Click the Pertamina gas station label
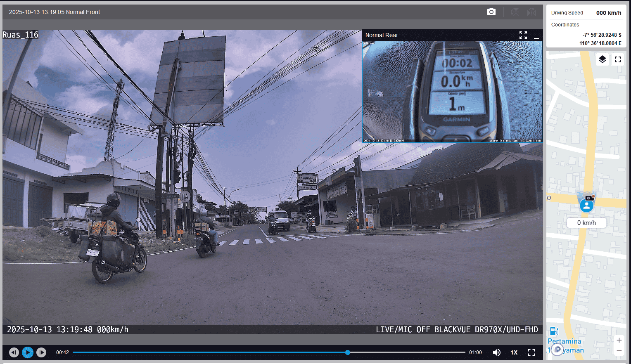This screenshot has height=364, width=631. (564, 341)
